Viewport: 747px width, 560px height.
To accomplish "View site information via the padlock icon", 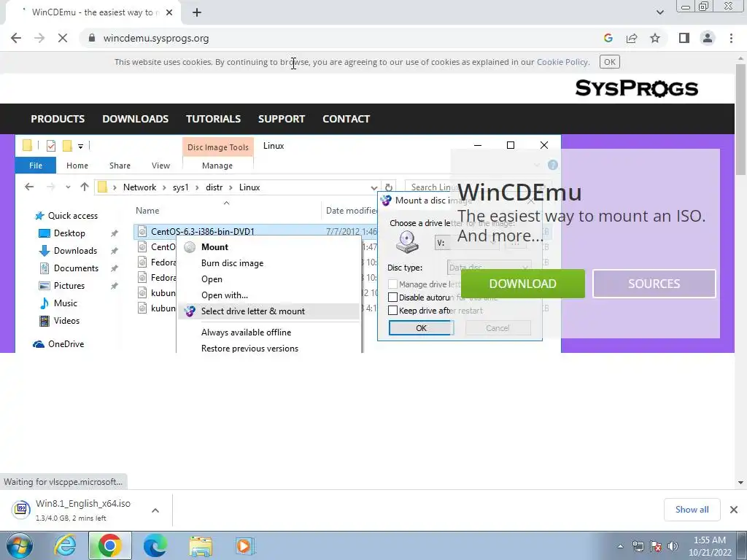I will tap(92, 38).
